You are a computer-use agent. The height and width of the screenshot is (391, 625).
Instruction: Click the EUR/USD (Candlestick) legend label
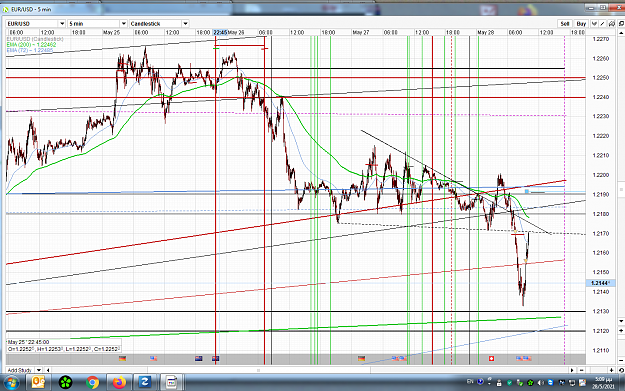tap(35, 39)
